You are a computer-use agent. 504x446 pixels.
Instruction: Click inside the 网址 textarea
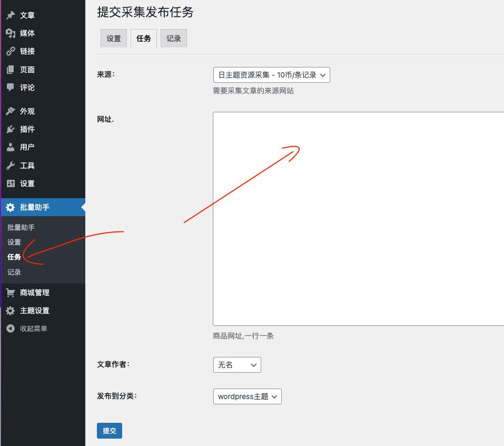click(359, 219)
